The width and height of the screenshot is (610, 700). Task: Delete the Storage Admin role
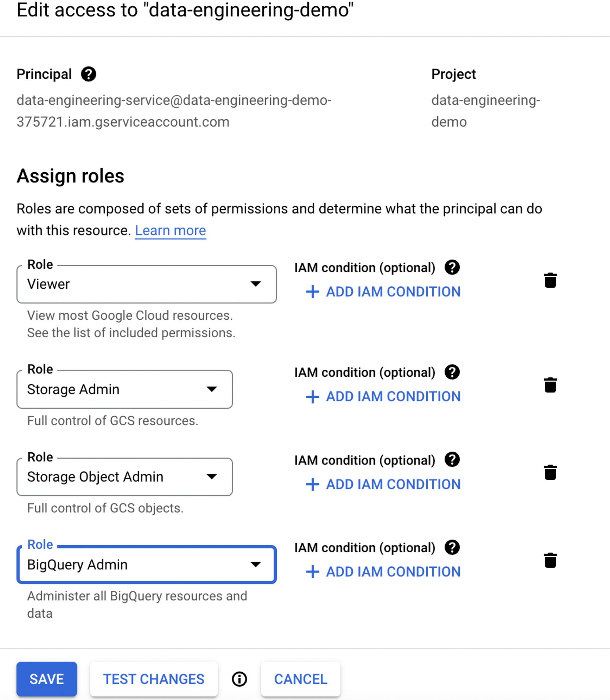pos(550,385)
